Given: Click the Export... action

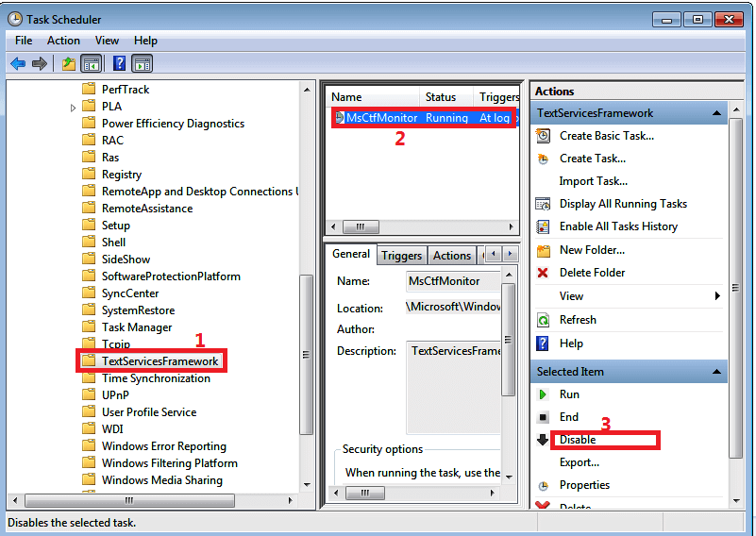Looking at the screenshot, I should (579, 462).
